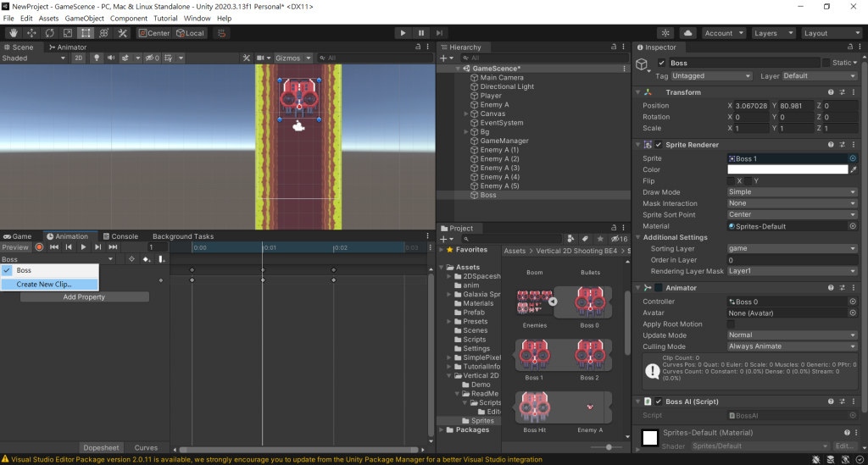The height and width of the screenshot is (465, 868).
Task: Toggle scene lighting with the lightbulb icon
Action: point(97,58)
